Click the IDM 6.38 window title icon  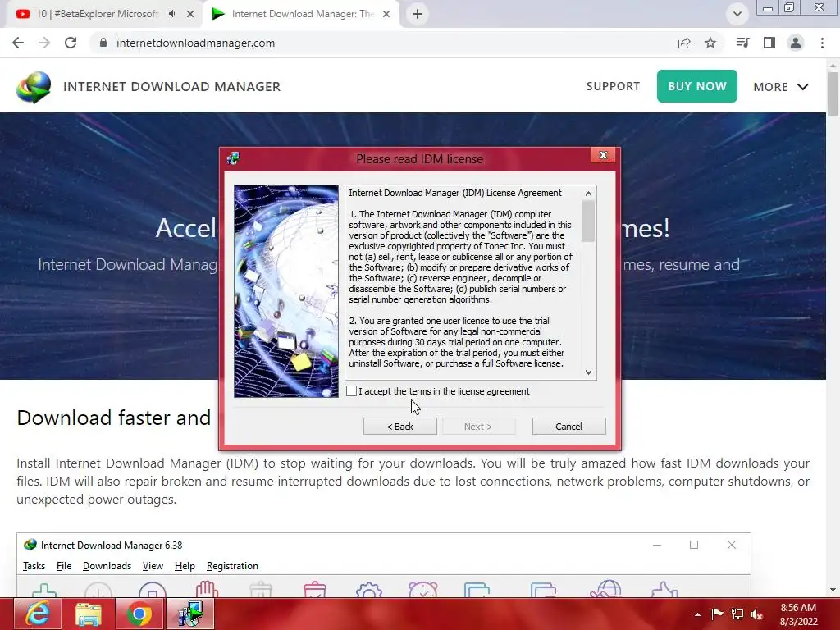[x=30, y=545]
